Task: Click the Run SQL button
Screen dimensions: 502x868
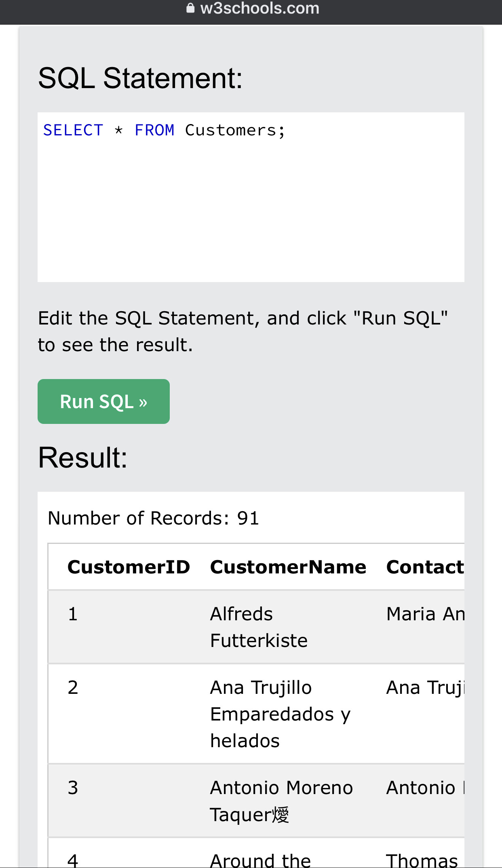Action: 103,401
